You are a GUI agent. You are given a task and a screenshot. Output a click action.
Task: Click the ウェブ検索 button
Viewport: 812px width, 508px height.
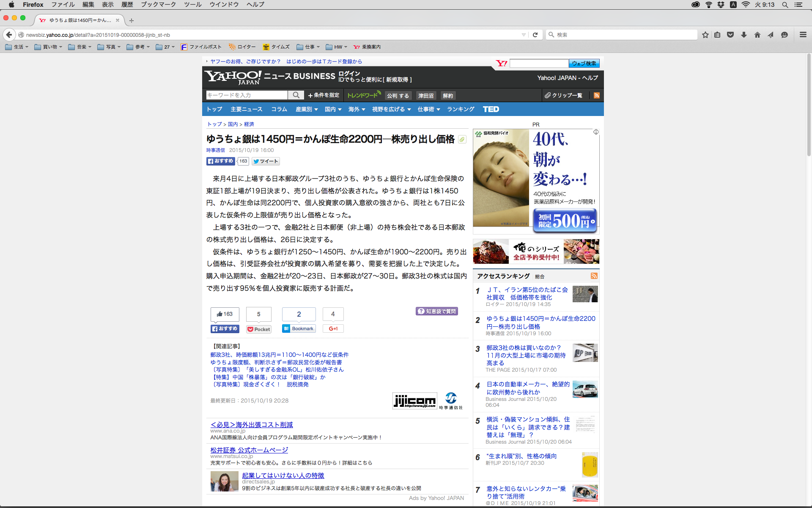pos(584,63)
